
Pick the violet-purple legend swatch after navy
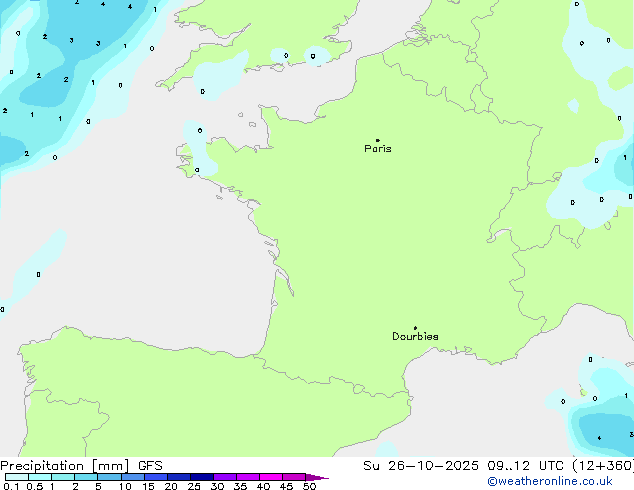click(x=225, y=477)
